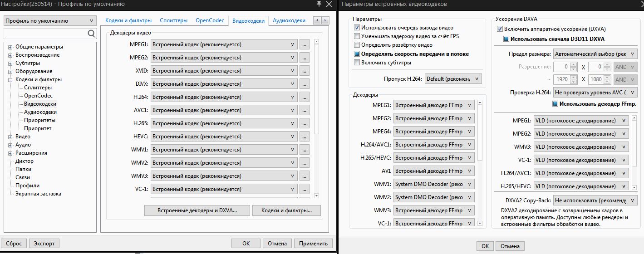Click ellipsis button next to HEVC decoder
This screenshot has width=644, height=254.
click(x=305, y=137)
